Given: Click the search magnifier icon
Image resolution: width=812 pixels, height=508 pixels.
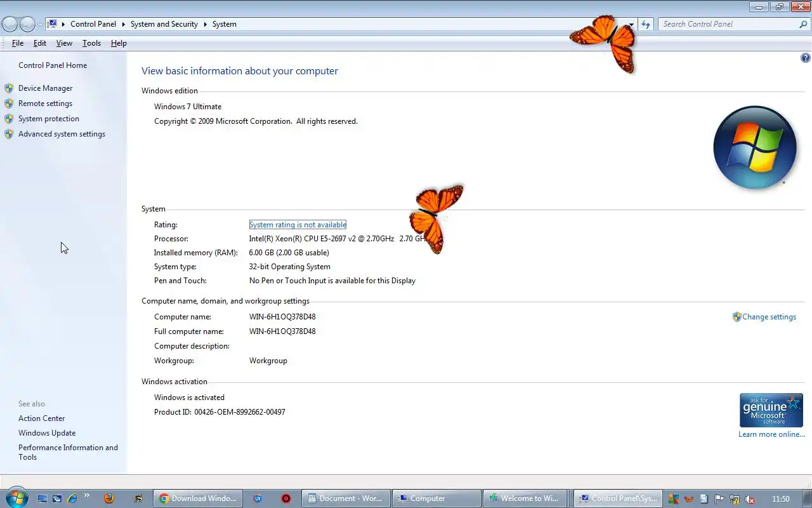Looking at the screenshot, I should click(803, 24).
